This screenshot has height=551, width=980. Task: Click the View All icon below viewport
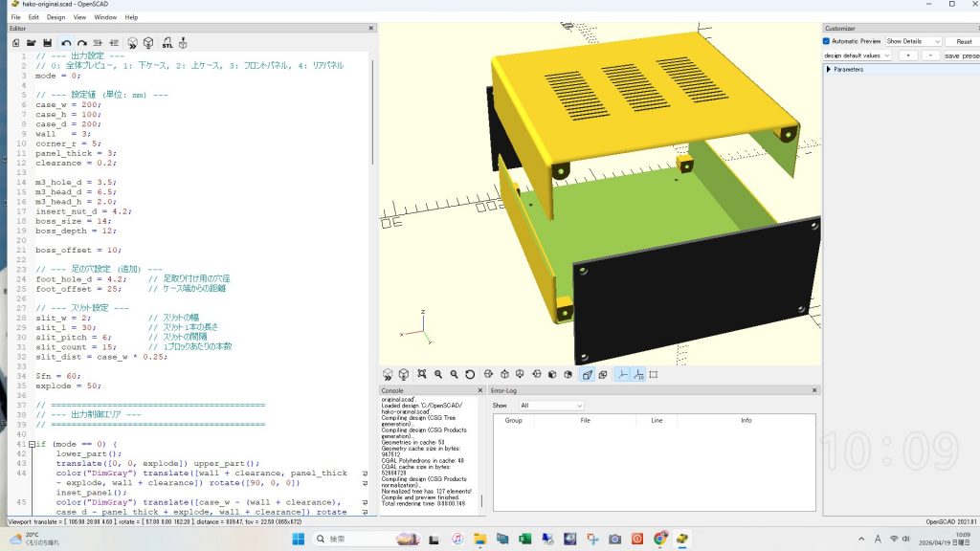coord(421,375)
